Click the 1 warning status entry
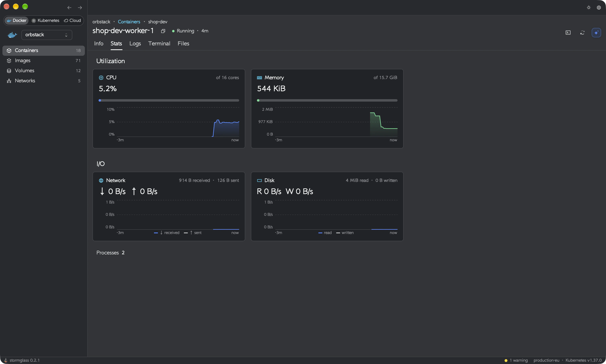 tap(516, 360)
